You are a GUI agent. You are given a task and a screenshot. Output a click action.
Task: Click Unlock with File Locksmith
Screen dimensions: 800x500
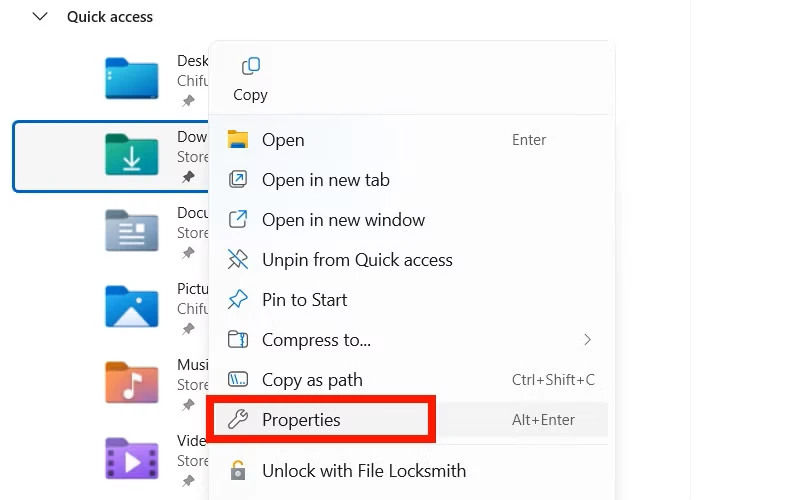click(x=363, y=470)
